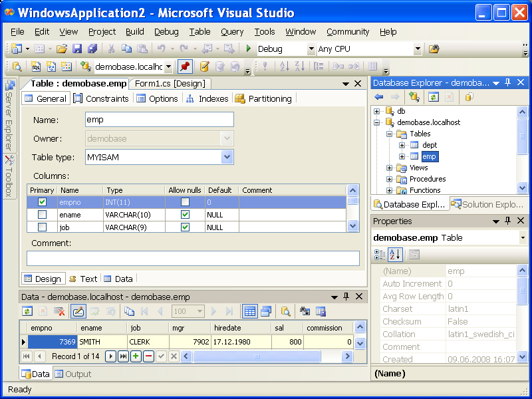Switch to the Partitioning tab
The height and width of the screenshot is (399, 532).
coord(263,98)
